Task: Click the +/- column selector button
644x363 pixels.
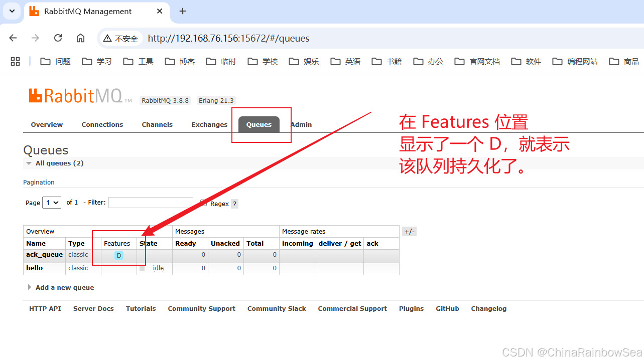Action: click(410, 232)
